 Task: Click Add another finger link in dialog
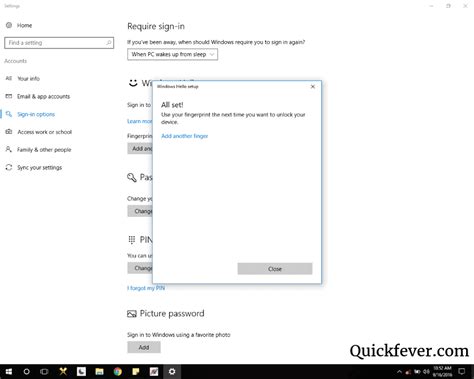click(185, 136)
